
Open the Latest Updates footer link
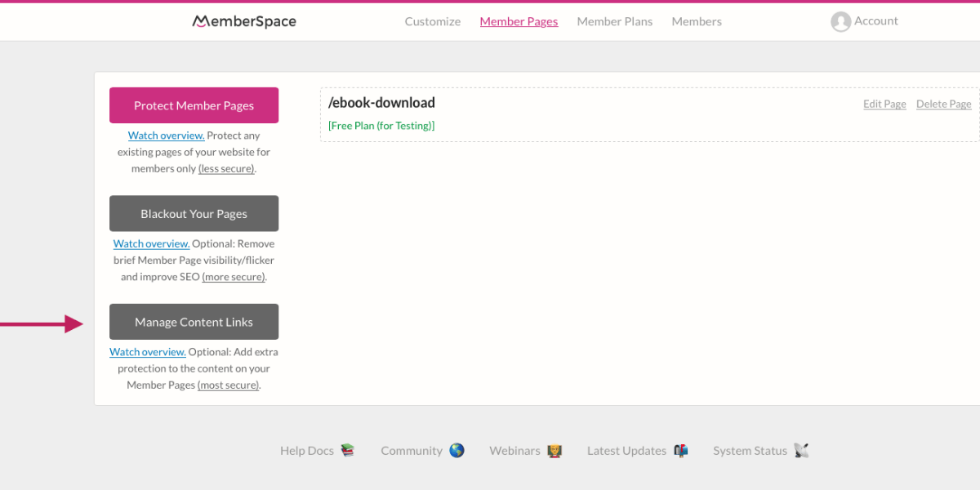(626, 451)
